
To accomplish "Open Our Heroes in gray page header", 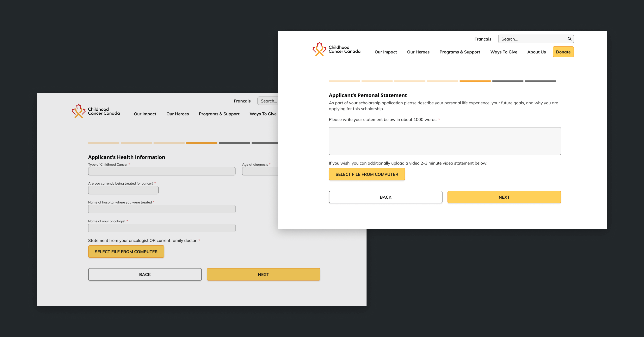I will pos(178,114).
